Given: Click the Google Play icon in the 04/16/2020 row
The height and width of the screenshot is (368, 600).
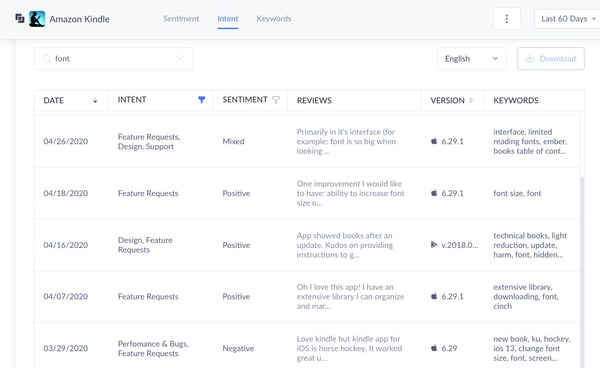Looking at the screenshot, I should (x=434, y=244).
